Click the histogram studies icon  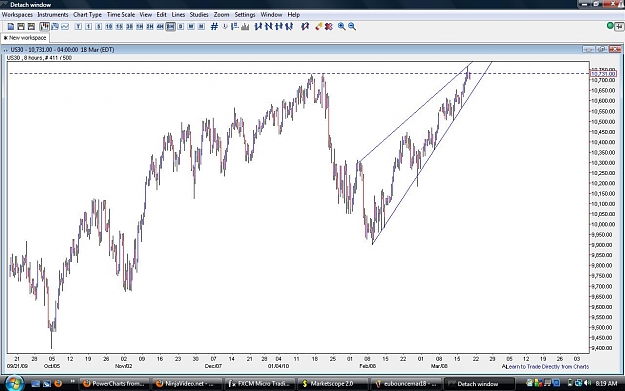pos(245,27)
